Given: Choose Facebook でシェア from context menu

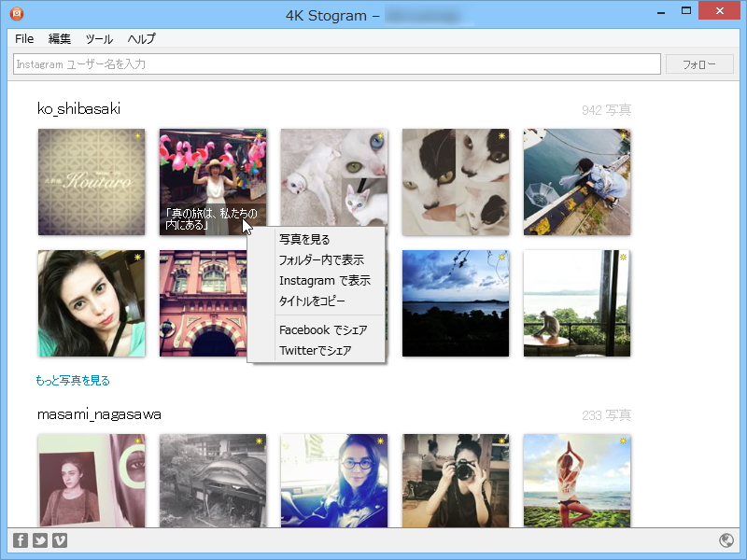Looking at the screenshot, I should [x=316, y=330].
